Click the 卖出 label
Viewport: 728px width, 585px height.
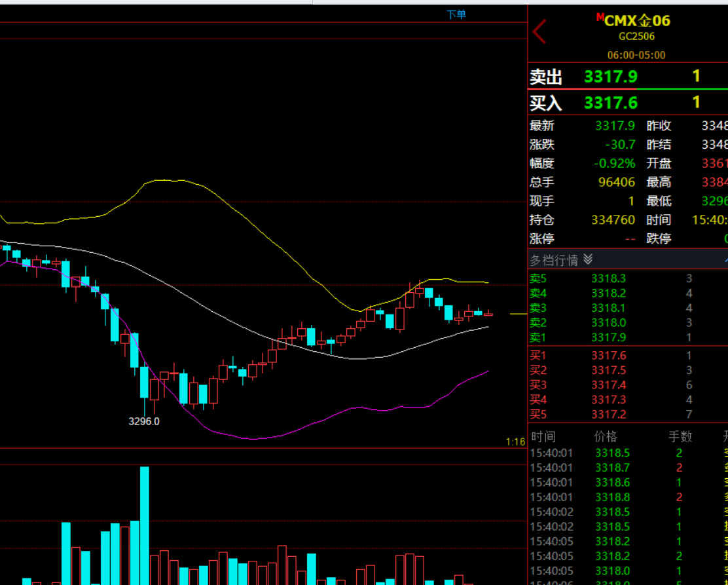[x=546, y=77]
